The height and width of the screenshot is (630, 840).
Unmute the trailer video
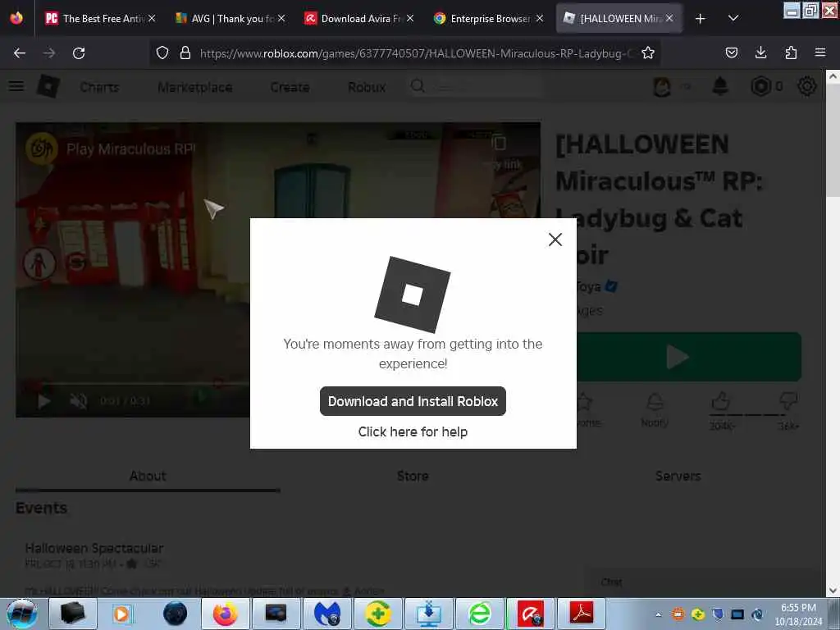[79, 400]
